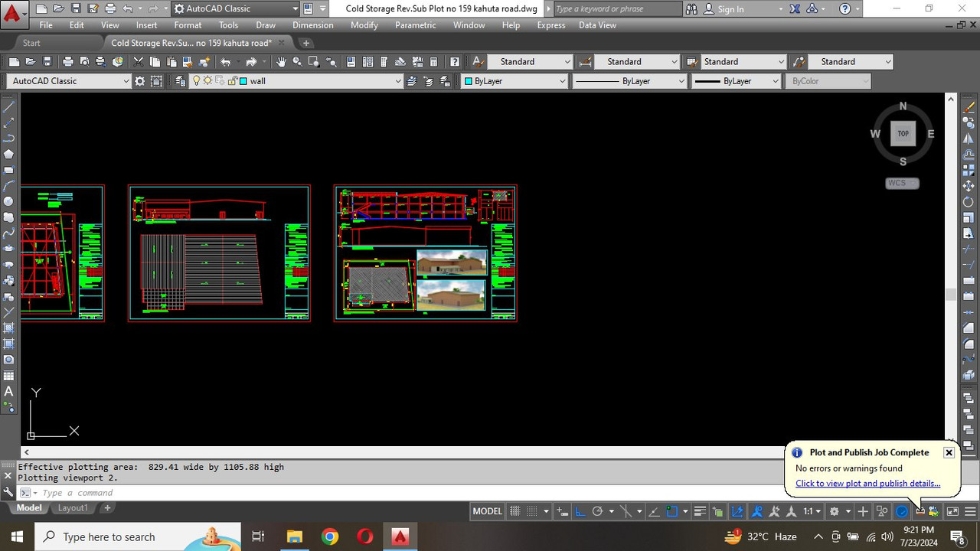Click the Erase tool in Modify toolbar

(x=969, y=106)
